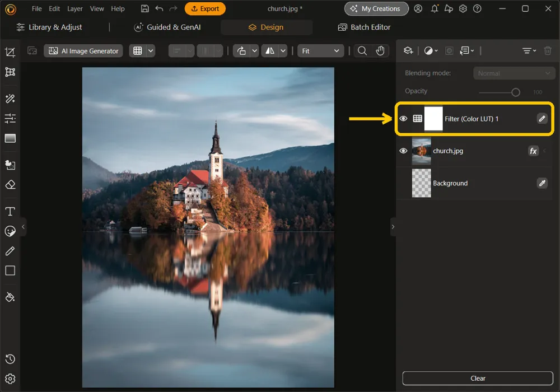Screen dimensions: 560x392
Task: Click the compare image icon in toolbar
Action: pyautogui.click(x=32, y=51)
